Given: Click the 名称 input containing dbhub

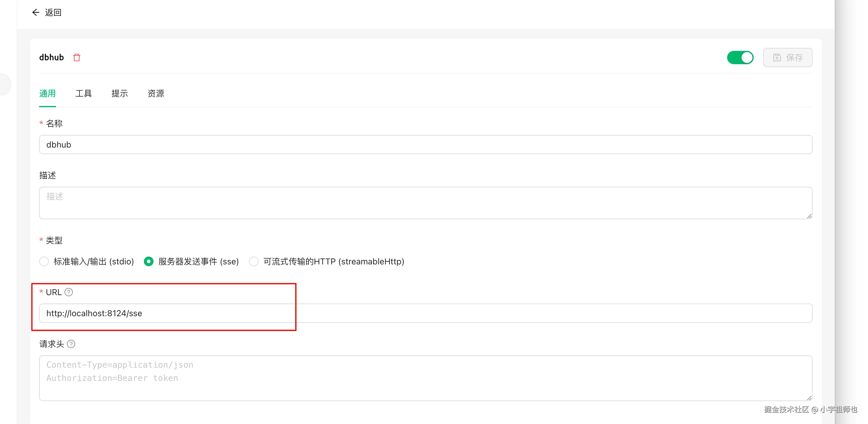Looking at the screenshot, I should 425,145.
